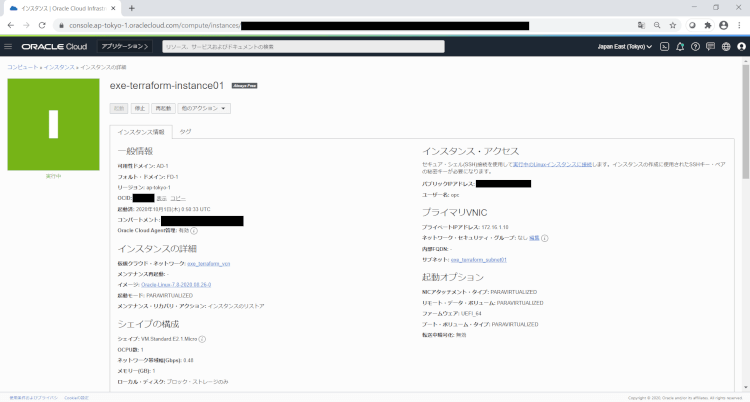Open the notifications bell icon
Image resolution: width=750 pixels, height=402 pixels.
[x=680, y=46]
